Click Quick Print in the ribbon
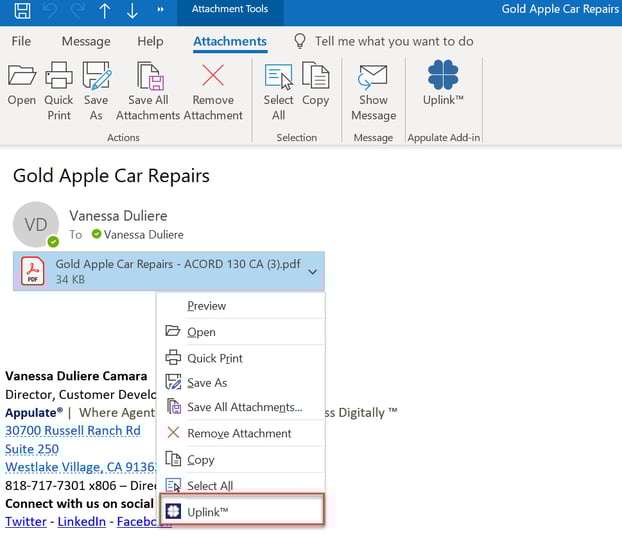Viewport: 622px width, 540px height. click(59, 91)
